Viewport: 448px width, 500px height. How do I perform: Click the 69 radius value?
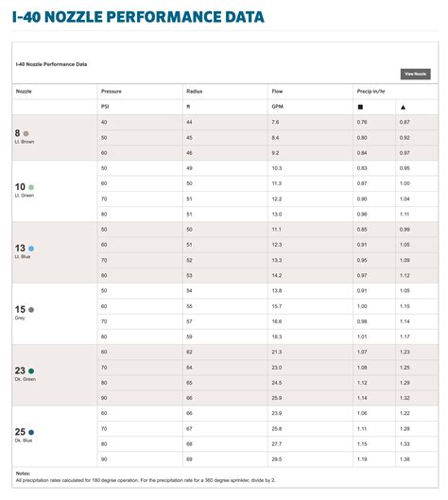(x=189, y=459)
